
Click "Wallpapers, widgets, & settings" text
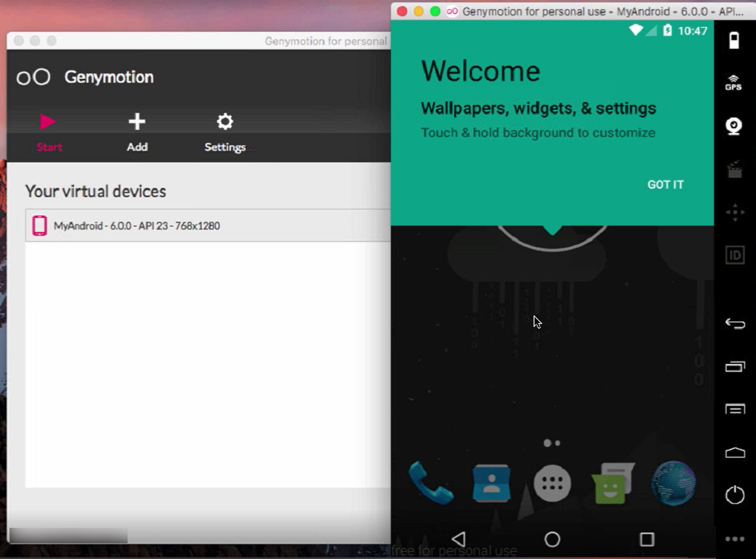pos(539,108)
